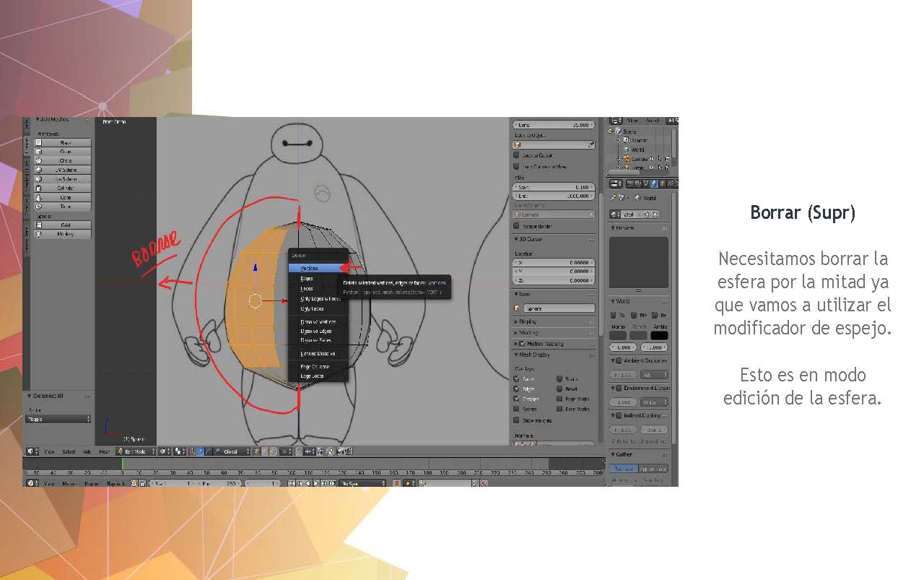Toggle the Seams overlay checkbox
This screenshot has width=924, height=580.
[x=517, y=409]
